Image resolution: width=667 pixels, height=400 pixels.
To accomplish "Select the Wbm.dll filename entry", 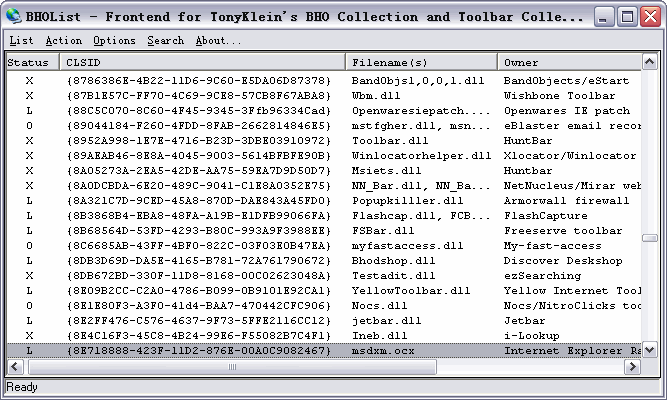I will coord(376,96).
